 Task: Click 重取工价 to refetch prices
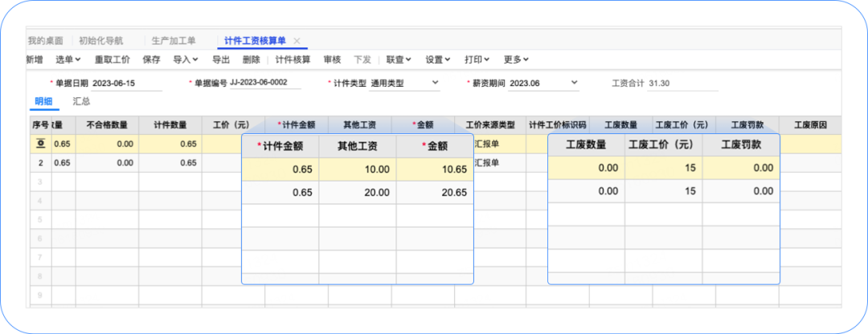point(113,59)
